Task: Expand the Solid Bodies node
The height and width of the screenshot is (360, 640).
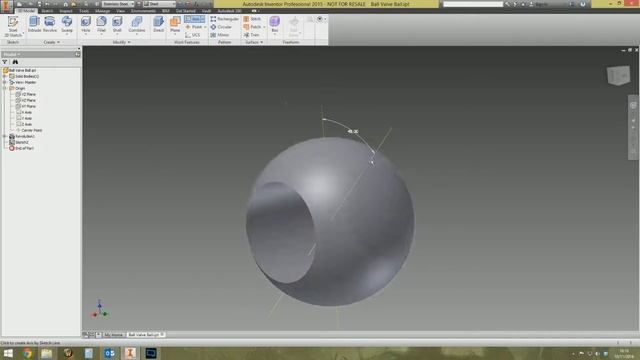Action: pyautogui.click(x=5, y=76)
